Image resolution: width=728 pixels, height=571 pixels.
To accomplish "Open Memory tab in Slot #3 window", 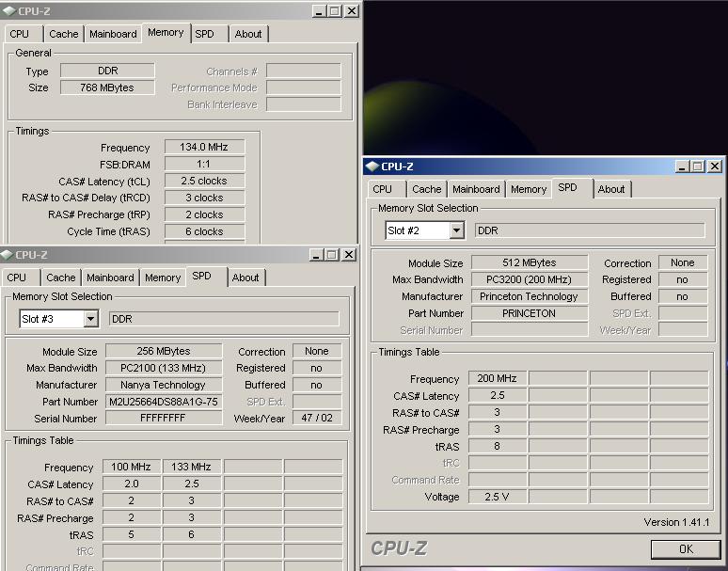I will coord(163,278).
